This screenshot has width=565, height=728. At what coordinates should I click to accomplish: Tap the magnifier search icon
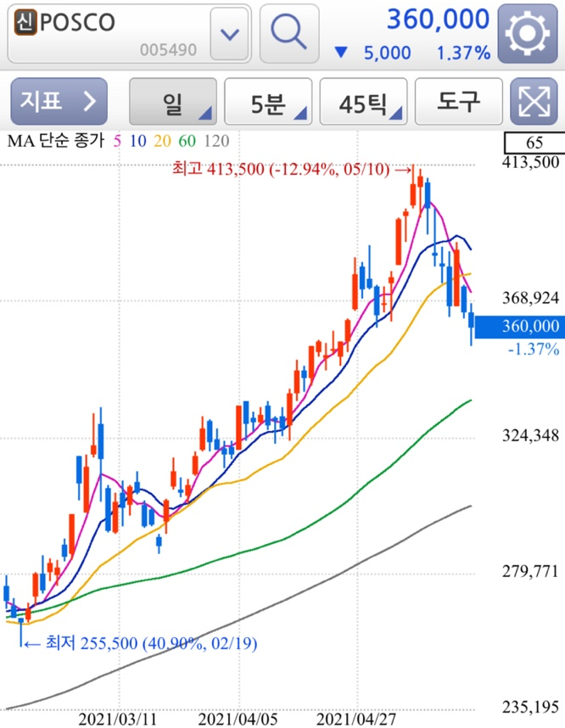pos(289,33)
